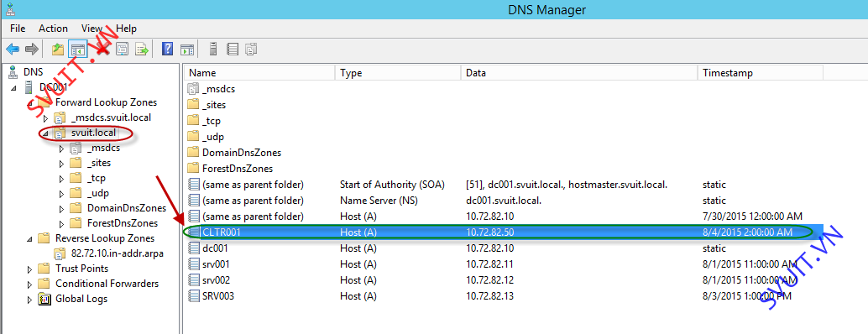This screenshot has height=334, width=868.
Task: Expand DomainDnsZones in the tree
Action: [61, 208]
